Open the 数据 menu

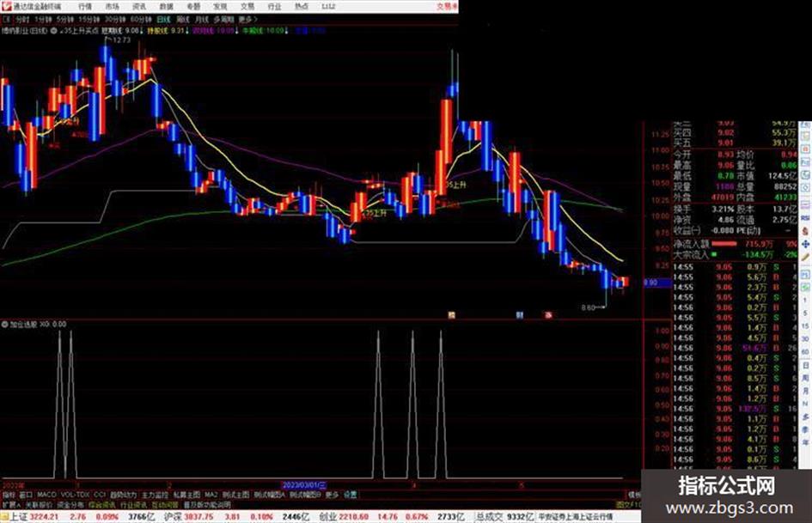(166, 7)
